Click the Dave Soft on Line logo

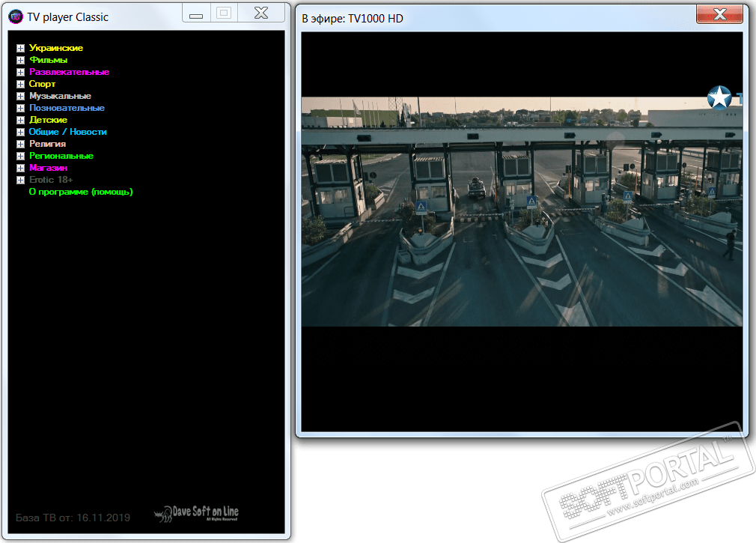coord(196,514)
